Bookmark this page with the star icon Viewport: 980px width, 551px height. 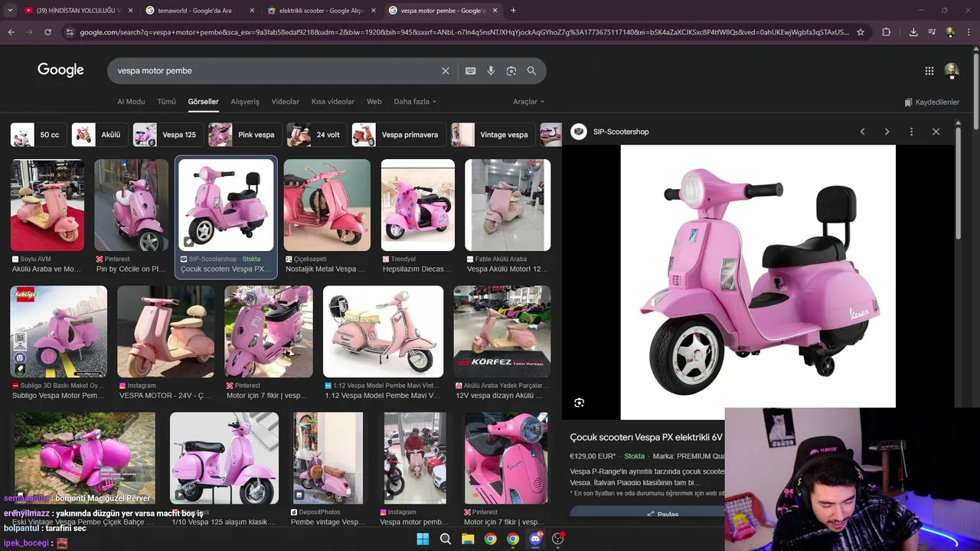click(x=861, y=32)
